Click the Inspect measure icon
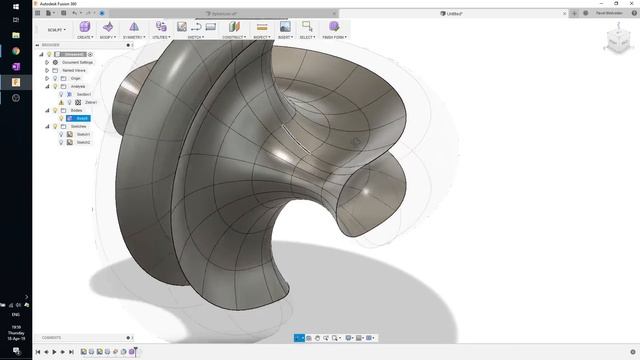This screenshot has height=360, width=640. pos(262,27)
